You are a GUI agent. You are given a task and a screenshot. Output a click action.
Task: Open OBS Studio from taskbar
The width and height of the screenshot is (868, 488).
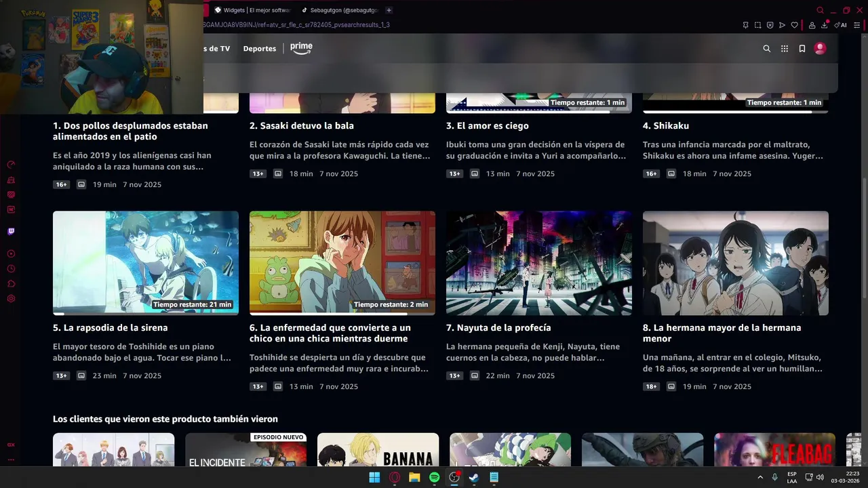click(x=454, y=477)
